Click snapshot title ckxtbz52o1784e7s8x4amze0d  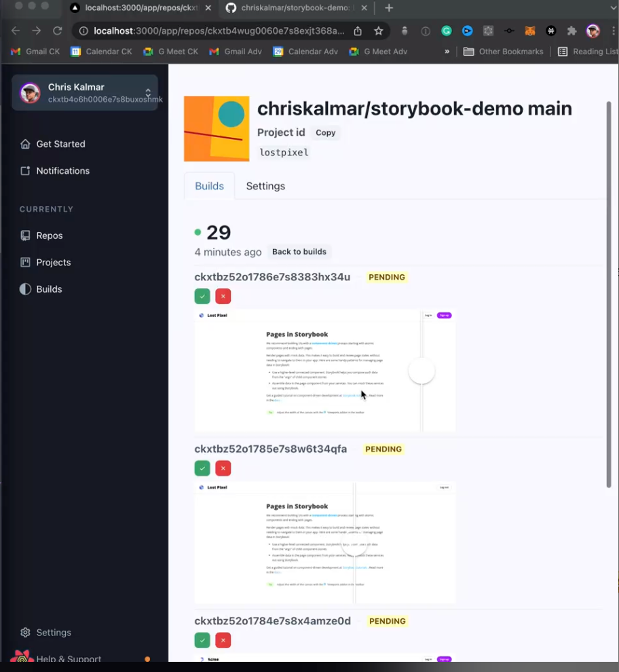pyautogui.click(x=273, y=621)
